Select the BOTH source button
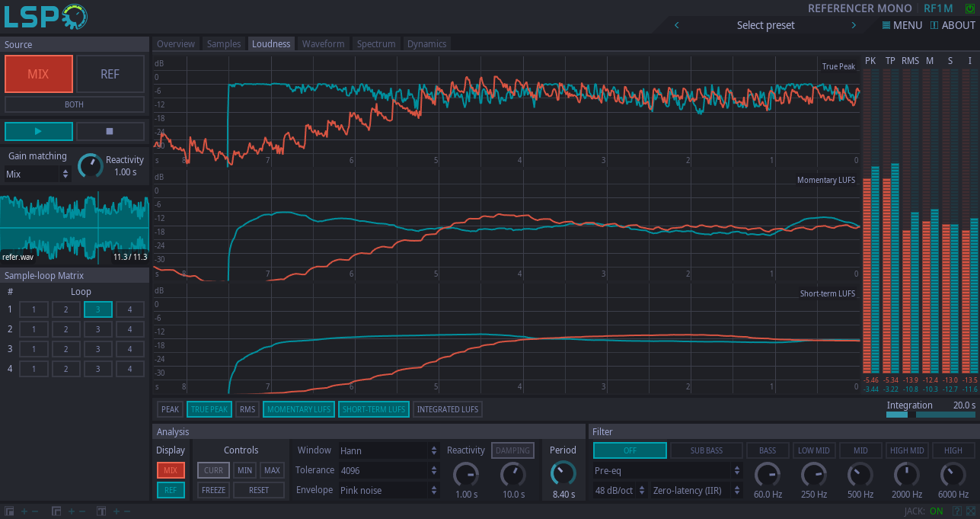 75,104
